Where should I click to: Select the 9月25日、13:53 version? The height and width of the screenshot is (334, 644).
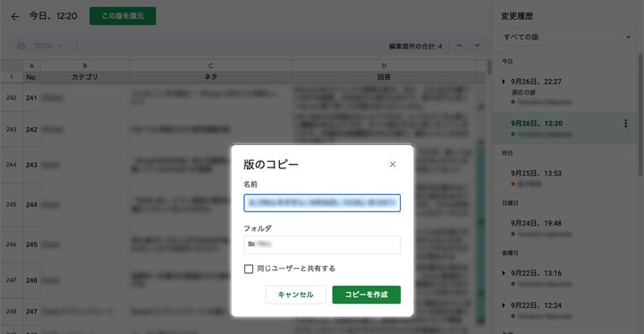pyautogui.click(x=565, y=178)
